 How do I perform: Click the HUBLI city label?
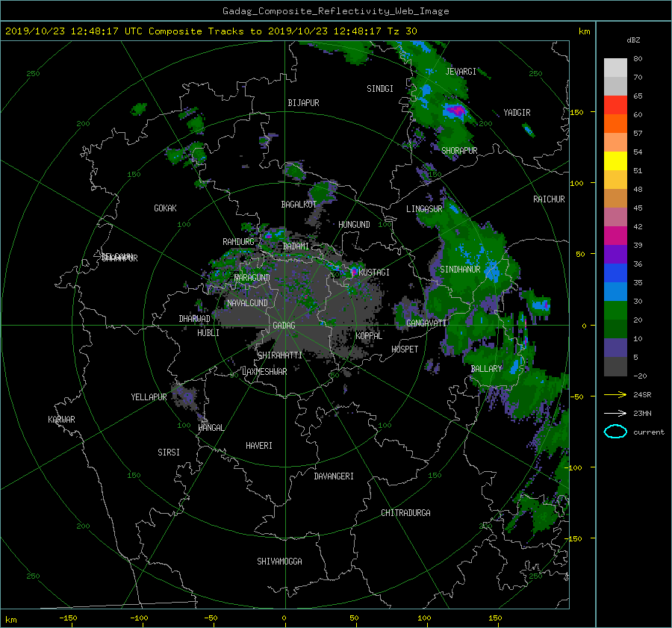[x=208, y=333]
